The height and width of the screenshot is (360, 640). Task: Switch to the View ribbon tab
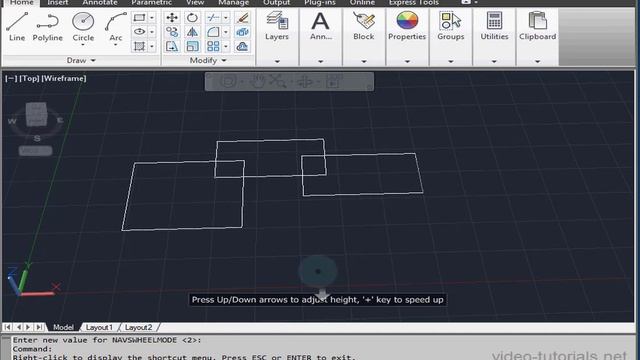(195, 3)
